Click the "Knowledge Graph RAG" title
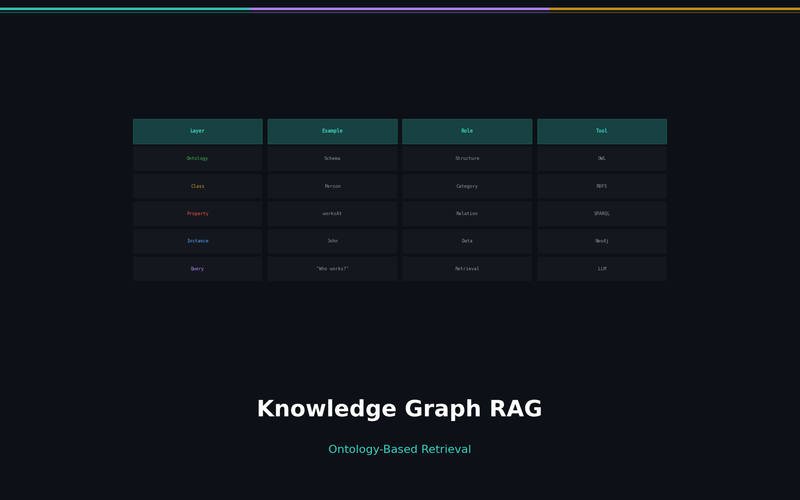Screen dimensions: 800x500 [399, 409]
